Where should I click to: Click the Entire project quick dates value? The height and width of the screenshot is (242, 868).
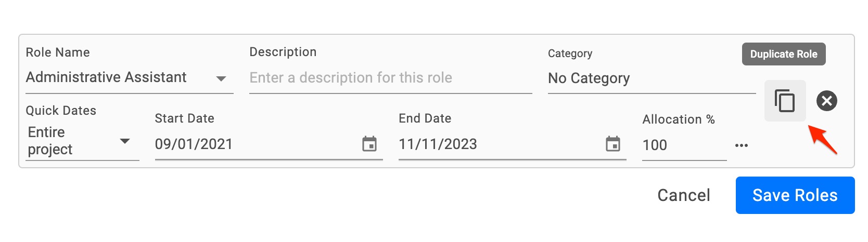pyautogui.click(x=50, y=141)
